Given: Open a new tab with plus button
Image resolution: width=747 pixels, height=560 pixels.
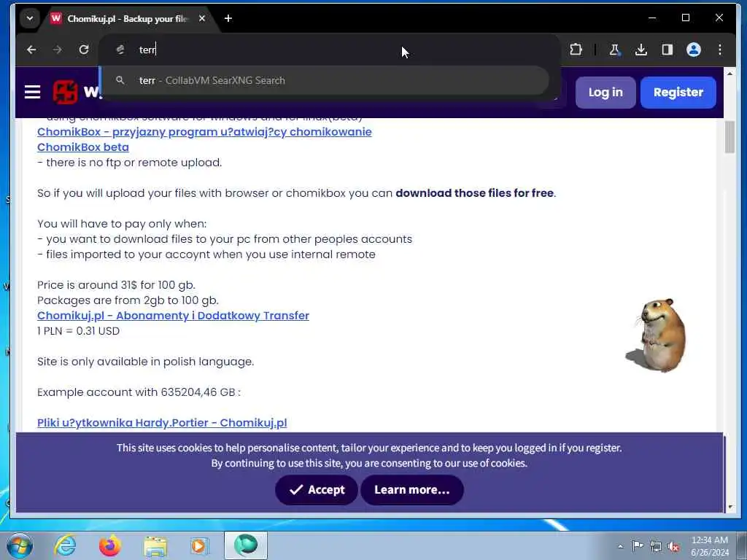Looking at the screenshot, I should [x=228, y=18].
